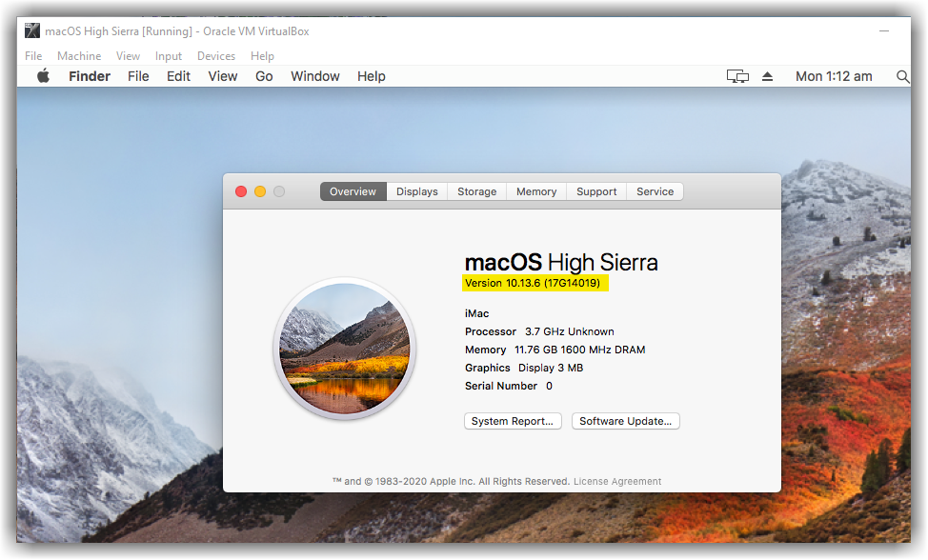
Task: Click the macOS High Sierra round logo
Action: point(345,349)
